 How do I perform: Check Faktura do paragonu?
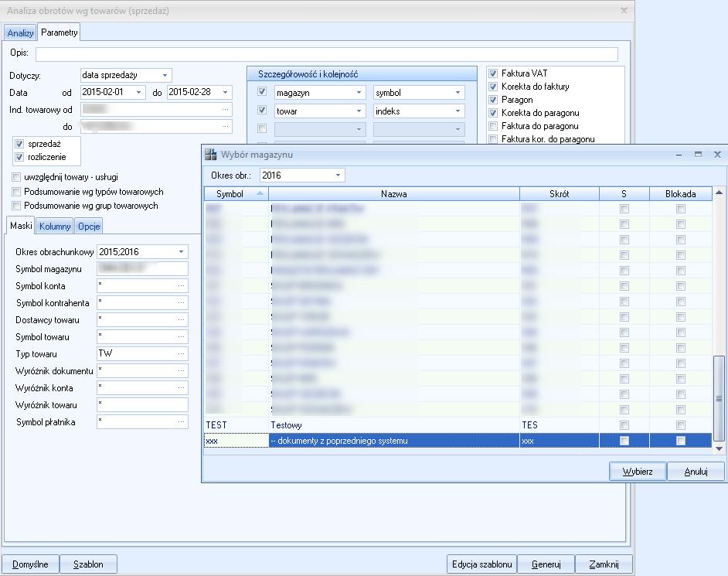coord(493,126)
